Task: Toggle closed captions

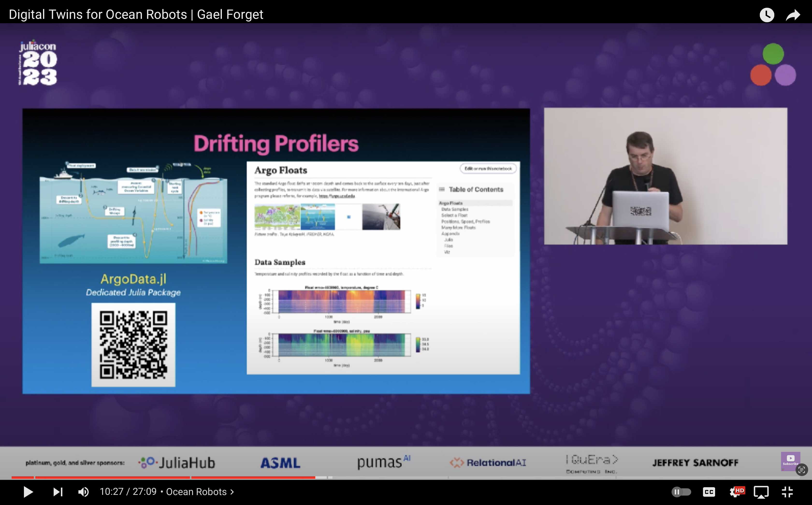Action: (709, 492)
